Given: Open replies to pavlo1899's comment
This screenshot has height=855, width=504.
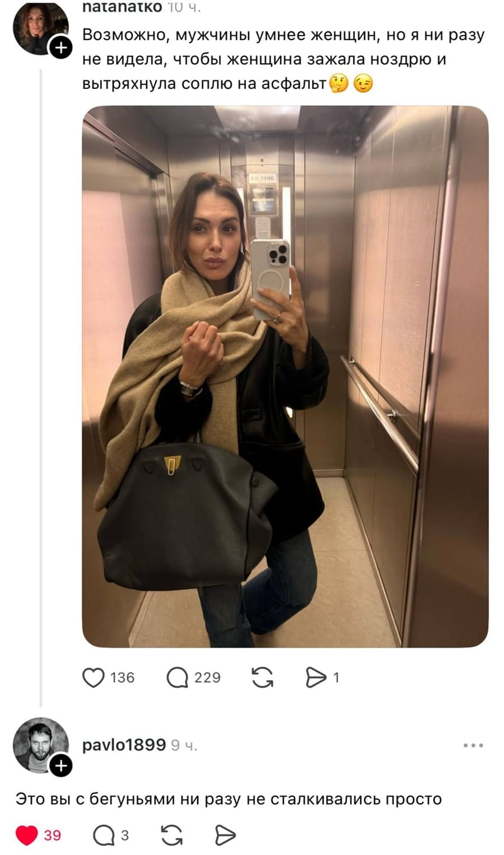Looking at the screenshot, I should tap(104, 835).
